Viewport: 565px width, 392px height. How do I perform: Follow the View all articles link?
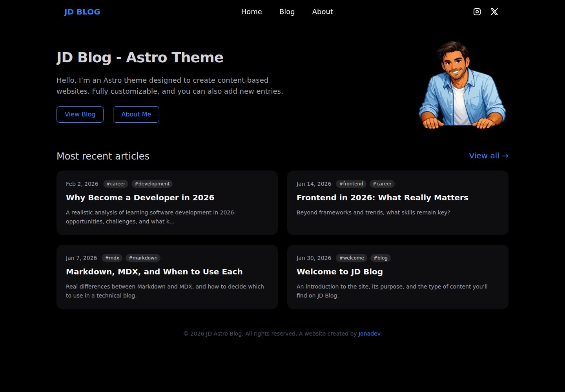[x=488, y=156]
